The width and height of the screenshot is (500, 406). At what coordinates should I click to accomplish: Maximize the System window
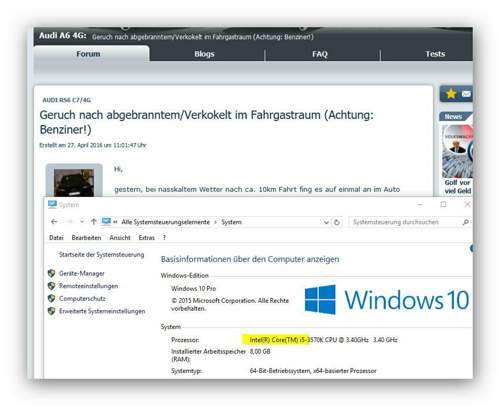point(443,204)
